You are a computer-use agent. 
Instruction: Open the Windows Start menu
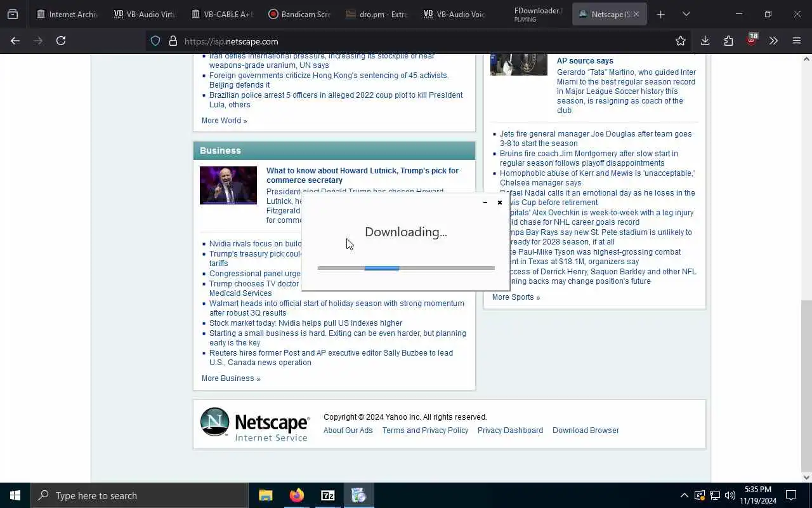pyautogui.click(x=15, y=495)
